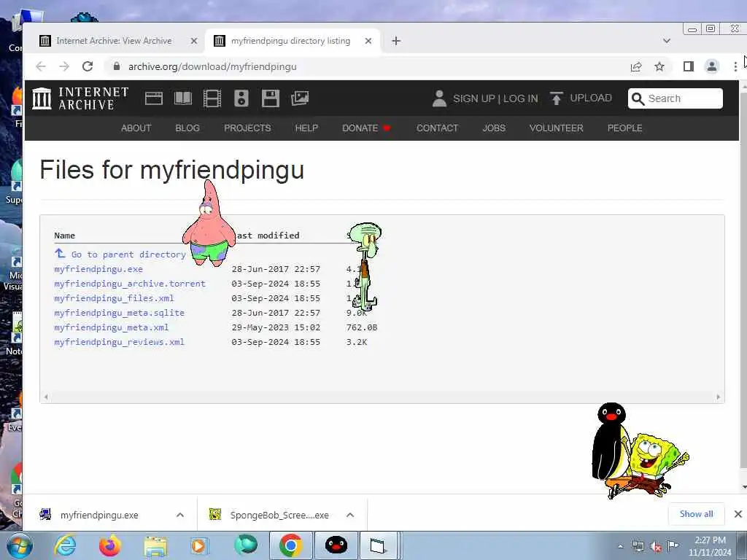Reload the page with the refresh button

click(88, 66)
